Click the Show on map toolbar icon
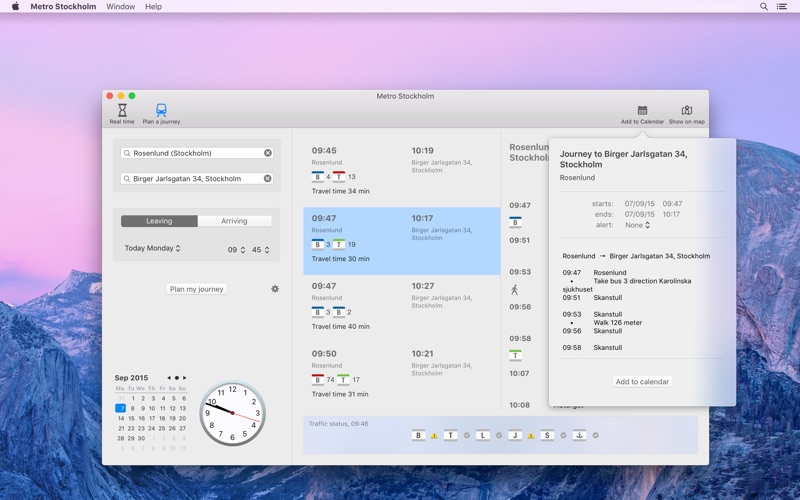Viewport: 800px width, 500px height. (x=687, y=114)
